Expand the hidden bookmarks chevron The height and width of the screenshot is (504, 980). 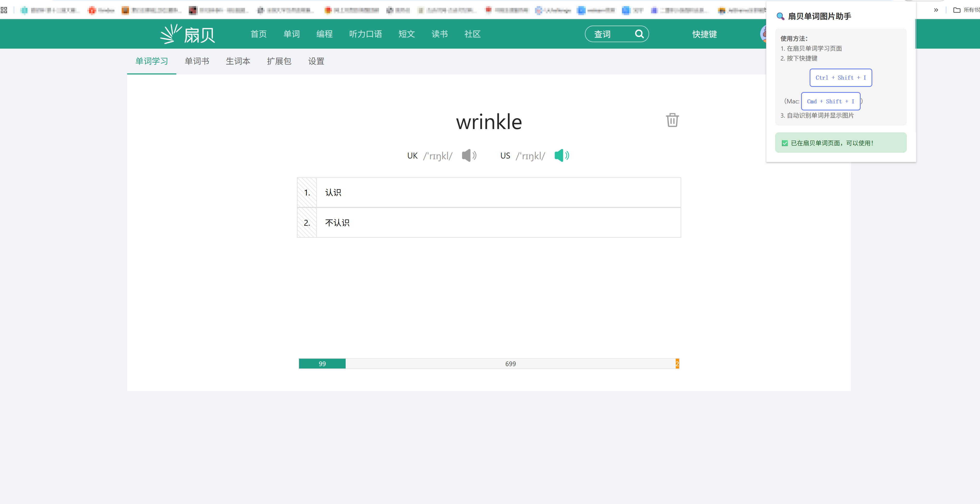tap(936, 10)
